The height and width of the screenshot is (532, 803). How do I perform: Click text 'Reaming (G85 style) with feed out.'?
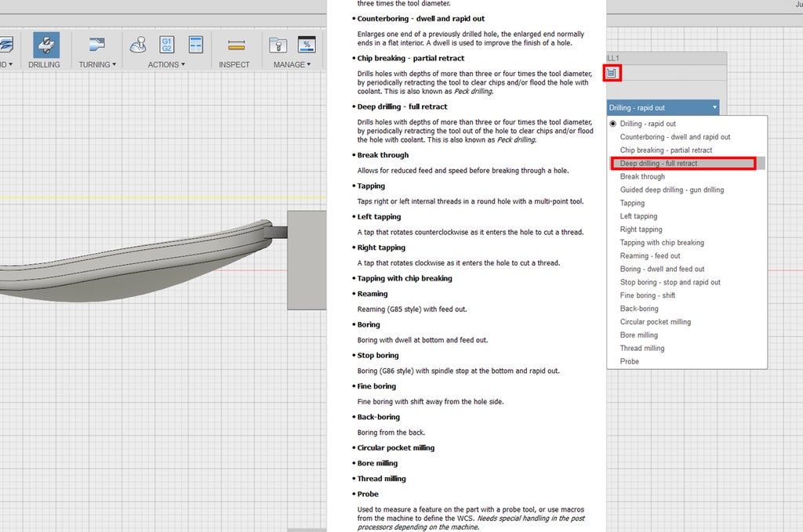tap(412, 309)
